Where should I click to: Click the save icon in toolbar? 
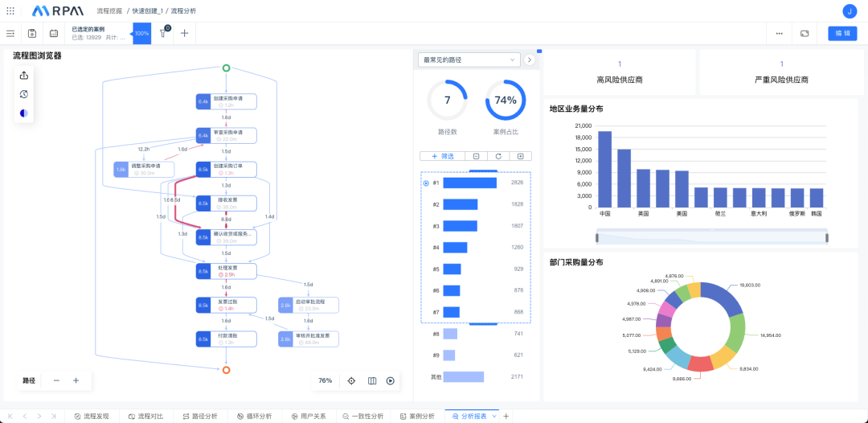32,33
